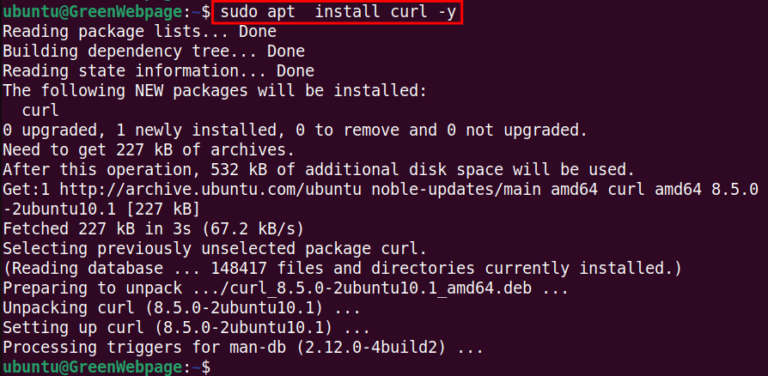
Task: Click the 'Reading package lists... Done' line
Action: tap(140, 32)
